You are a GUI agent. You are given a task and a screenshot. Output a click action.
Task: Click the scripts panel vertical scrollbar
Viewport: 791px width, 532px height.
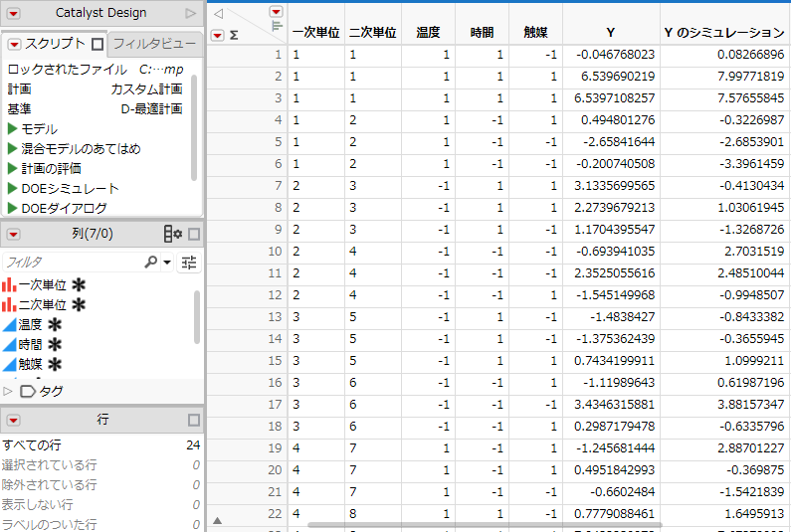tap(194, 127)
